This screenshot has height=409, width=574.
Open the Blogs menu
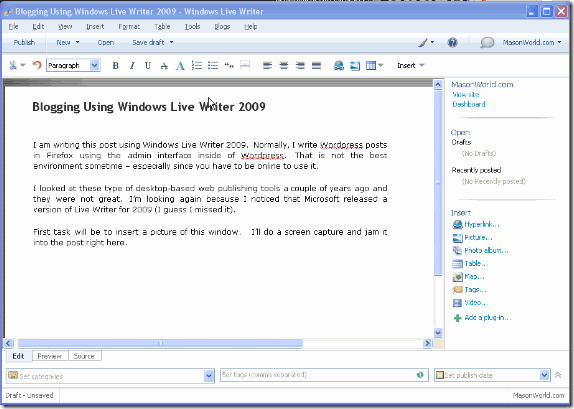coord(222,27)
